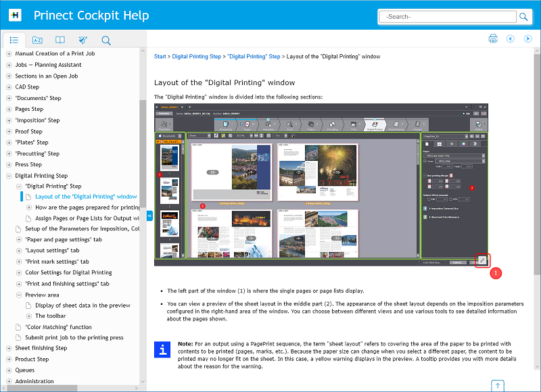The width and height of the screenshot is (541, 392).
Task: Click into the Search input field
Action: point(447,16)
